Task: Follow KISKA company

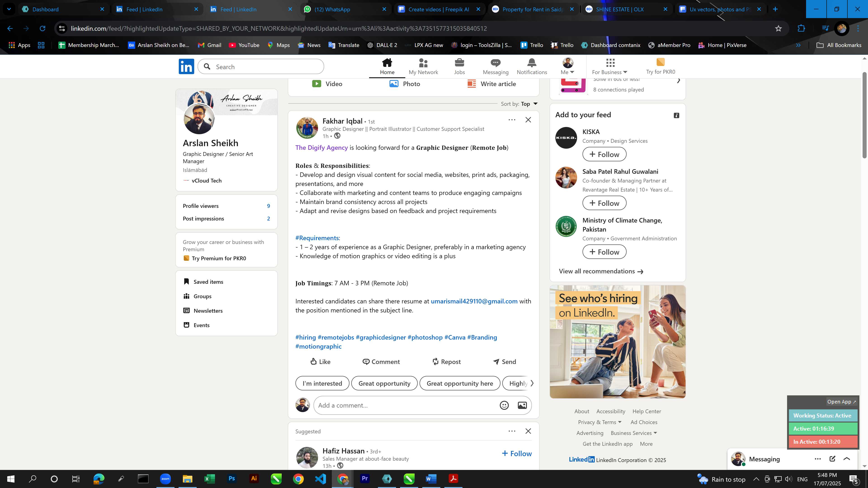Action: (x=604, y=154)
